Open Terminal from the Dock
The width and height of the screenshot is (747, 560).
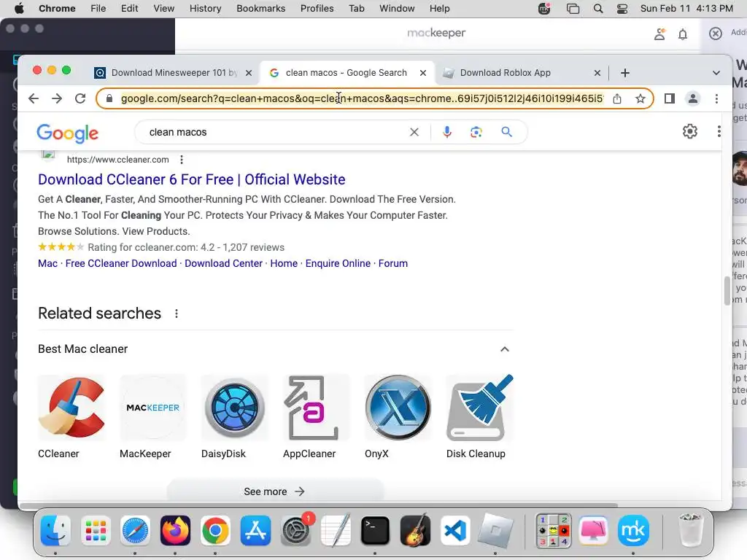(376, 531)
